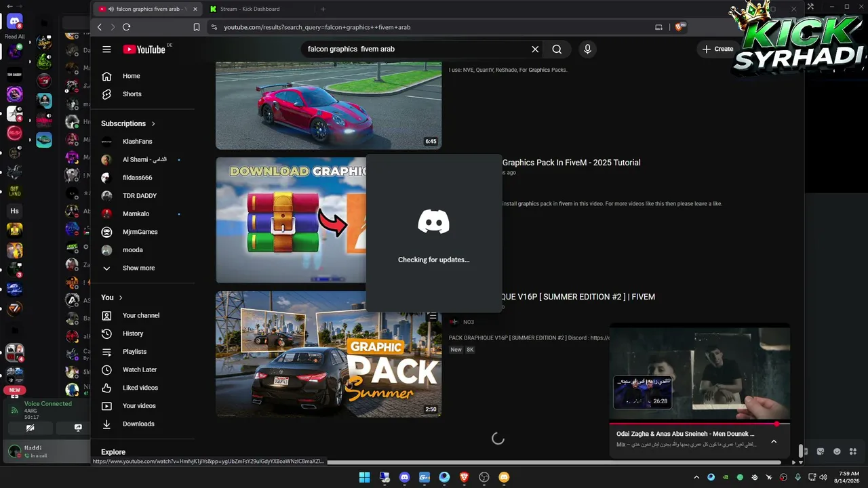The width and height of the screenshot is (868, 488).
Task: Open Downloads in the sidebar
Action: click(138, 424)
